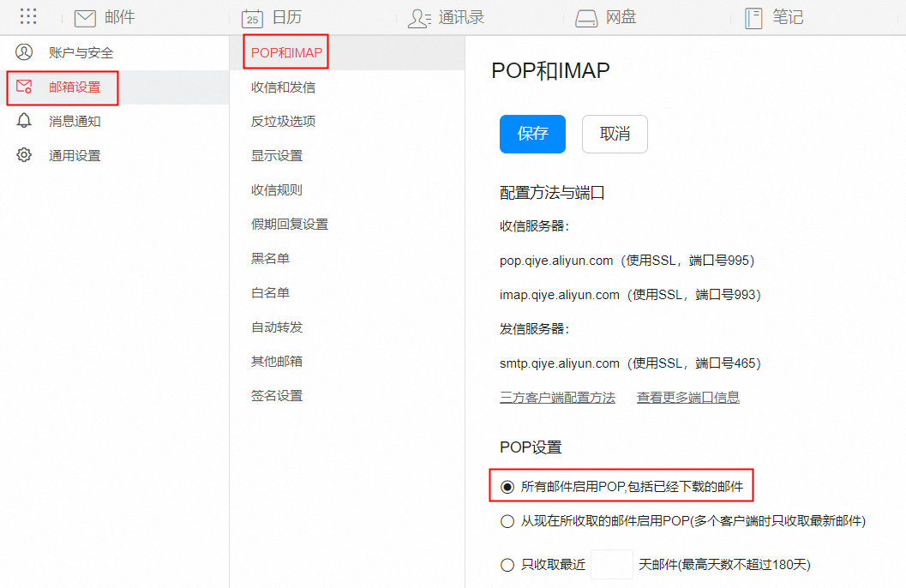Image resolution: width=906 pixels, height=588 pixels.
Task: Go to 反垃圾选项 settings
Action: (x=283, y=122)
